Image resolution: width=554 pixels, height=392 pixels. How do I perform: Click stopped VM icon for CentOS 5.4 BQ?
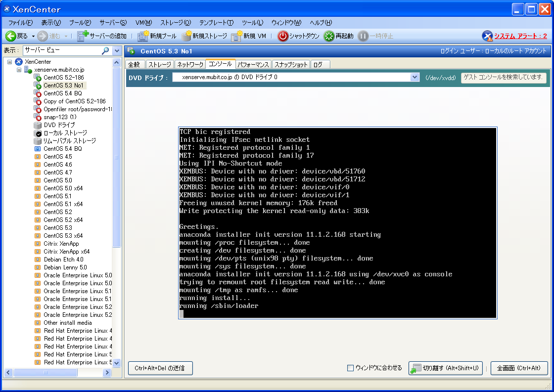coord(38,93)
